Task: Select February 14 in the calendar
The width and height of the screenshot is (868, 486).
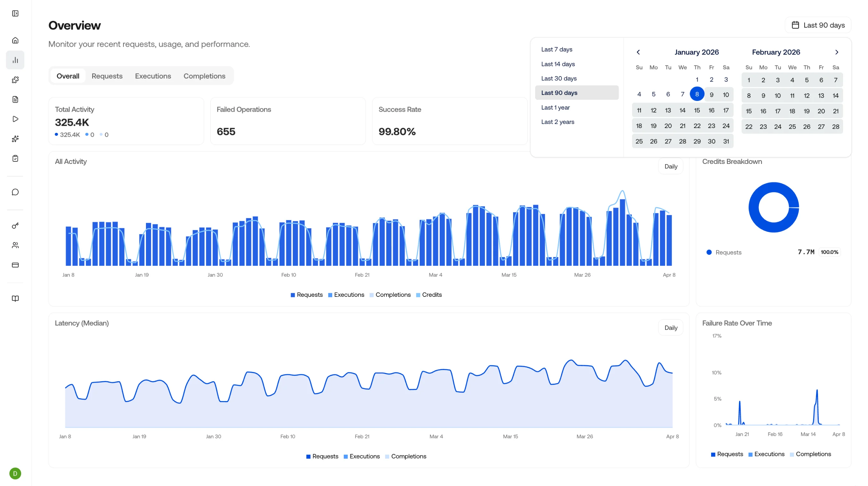Action: coord(835,96)
